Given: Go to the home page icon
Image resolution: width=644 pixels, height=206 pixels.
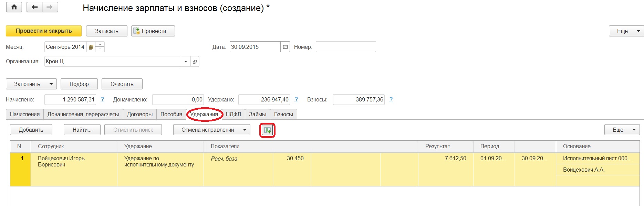Looking at the screenshot, I should (x=14, y=7).
